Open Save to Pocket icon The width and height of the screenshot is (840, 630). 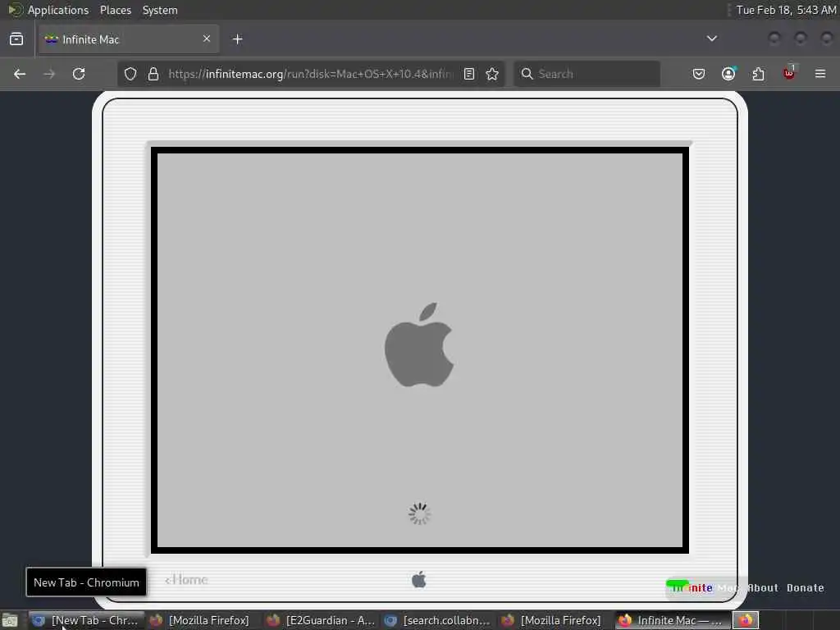pyautogui.click(x=699, y=74)
